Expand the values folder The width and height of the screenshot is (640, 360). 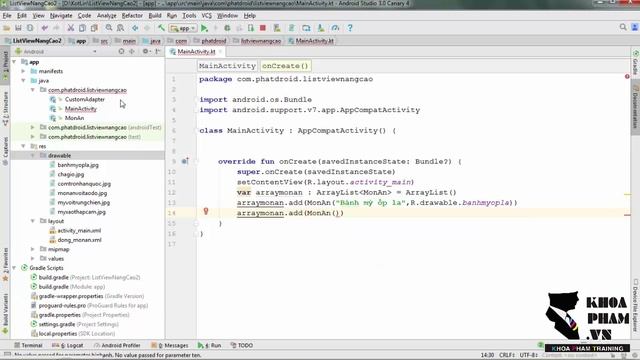point(33,258)
